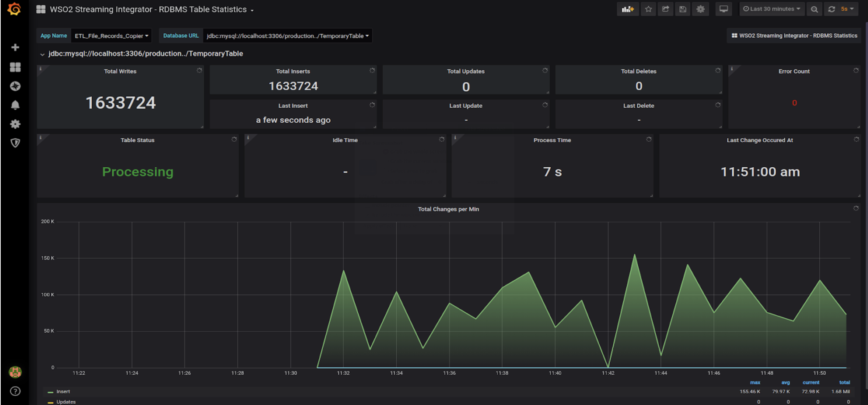Click the Add panel icon
The width and height of the screenshot is (868, 405).
point(628,9)
